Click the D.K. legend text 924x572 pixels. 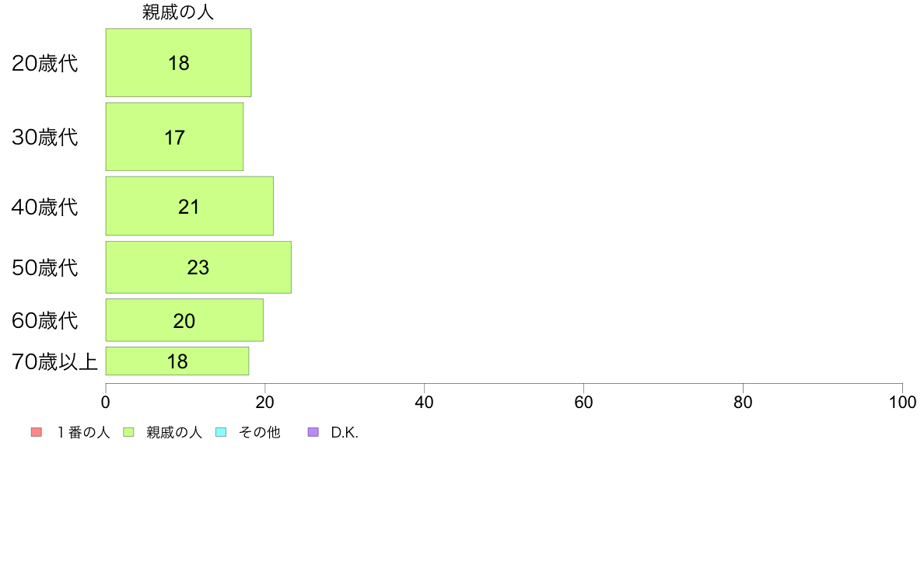point(345,432)
